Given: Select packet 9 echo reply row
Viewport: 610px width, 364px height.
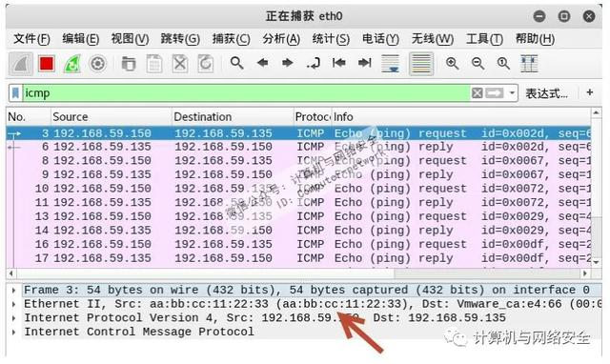Looking at the screenshot, I should click(298, 175).
